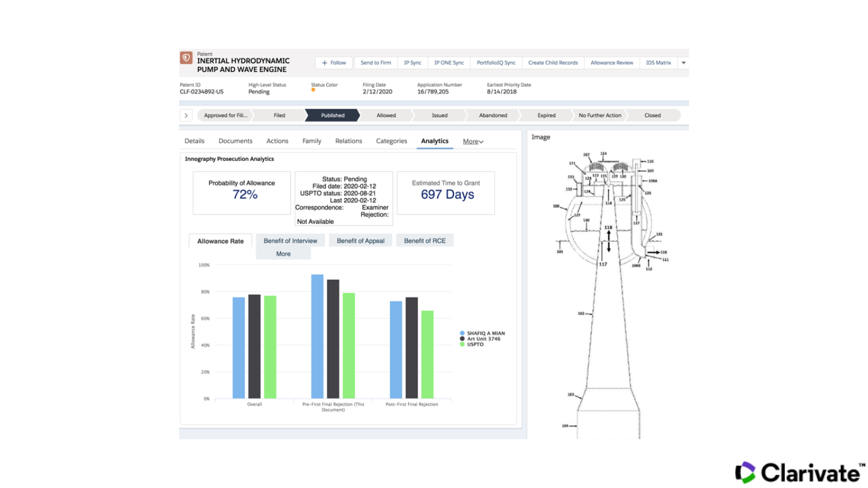The height and width of the screenshot is (488, 868).
Task: Click Create Child Records button
Action: click(x=553, y=63)
